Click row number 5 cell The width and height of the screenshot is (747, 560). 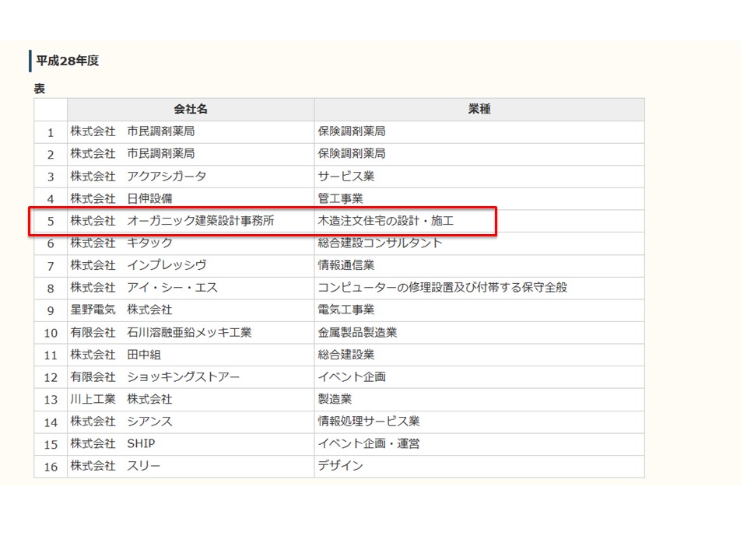51,222
